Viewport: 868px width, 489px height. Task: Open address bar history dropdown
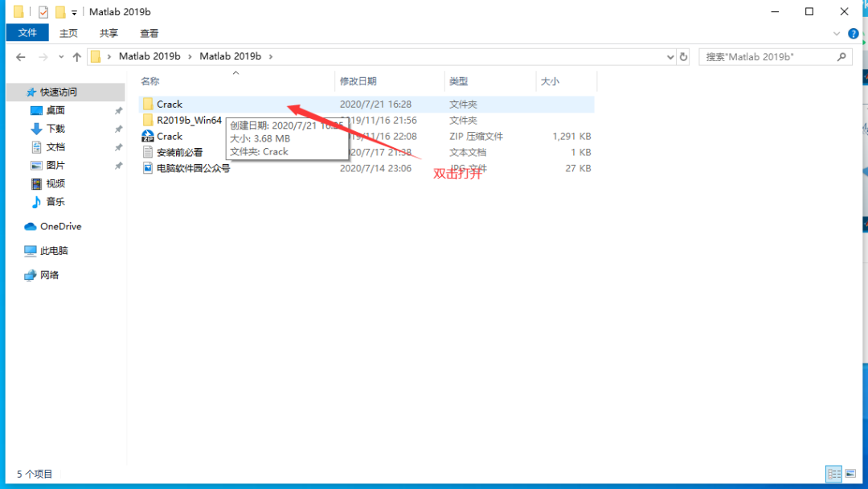[x=669, y=56]
